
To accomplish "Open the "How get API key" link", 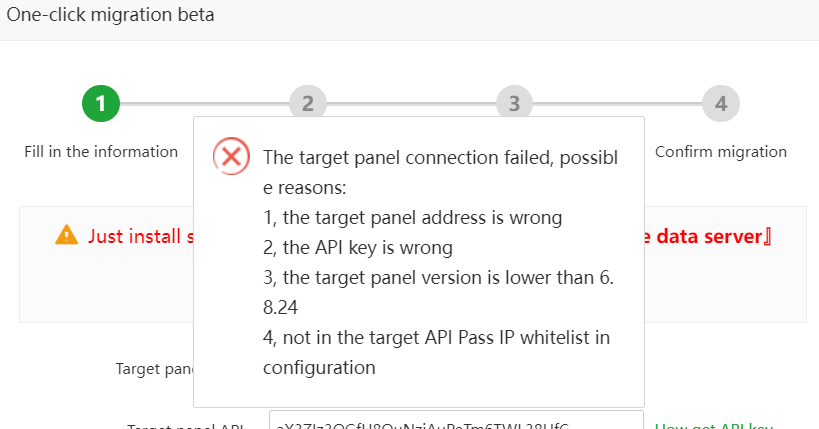I will pyautogui.click(x=713, y=425).
